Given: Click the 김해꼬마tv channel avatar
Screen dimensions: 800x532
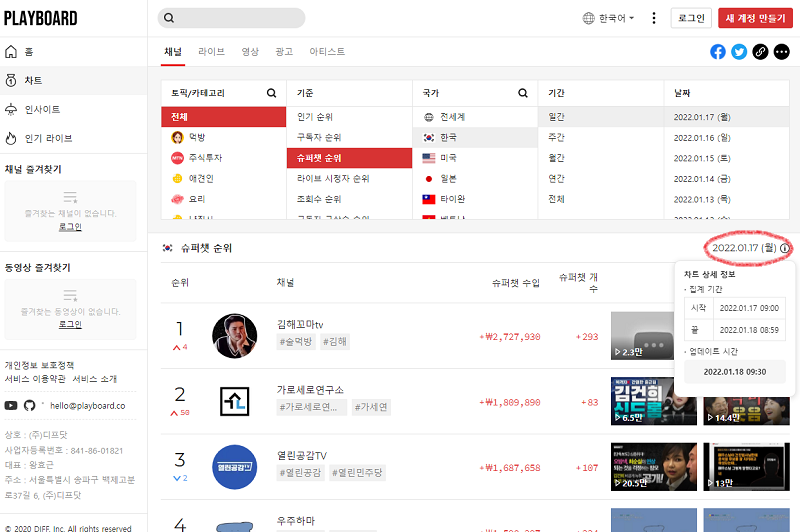Looking at the screenshot, I should [235, 336].
